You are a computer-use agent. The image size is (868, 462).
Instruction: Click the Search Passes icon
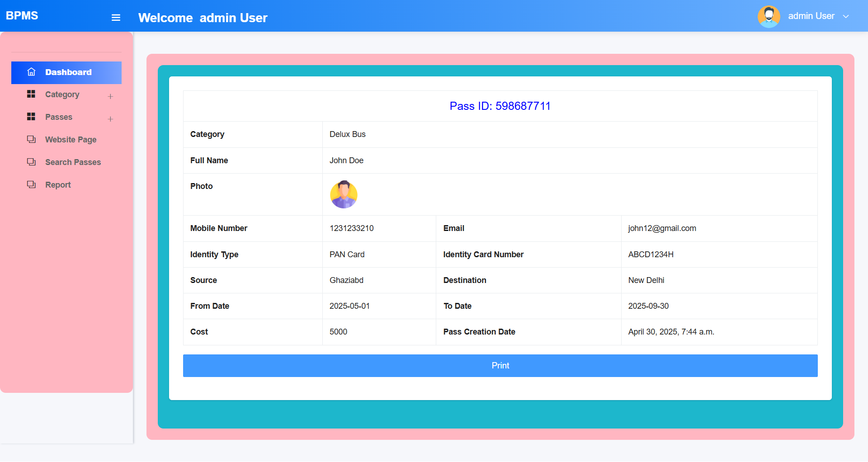pyautogui.click(x=31, y=162)
